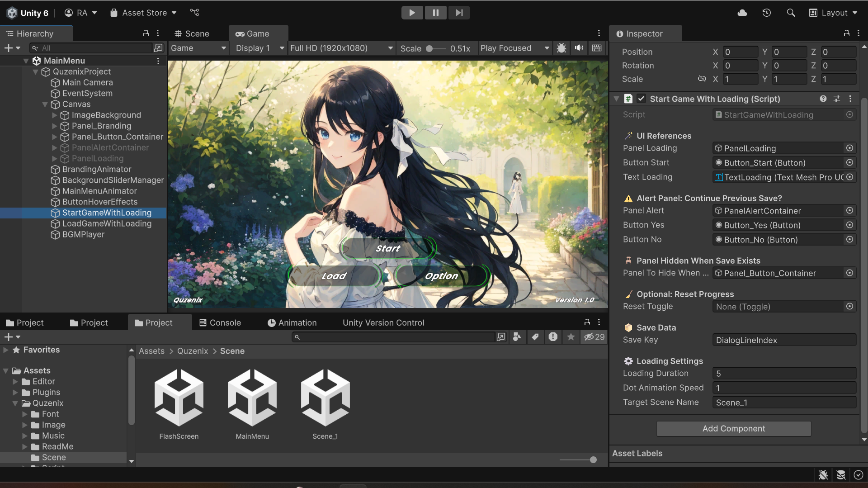Toggle hidden packages visibility count
This screenshot has height=488, width=868.
pos(594,336)
